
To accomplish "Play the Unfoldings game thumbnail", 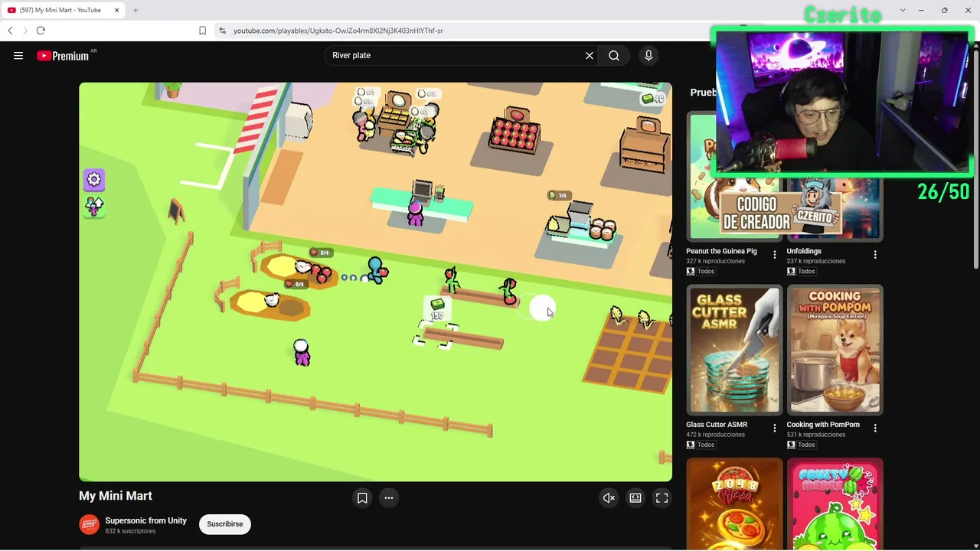I will point(835,208).
